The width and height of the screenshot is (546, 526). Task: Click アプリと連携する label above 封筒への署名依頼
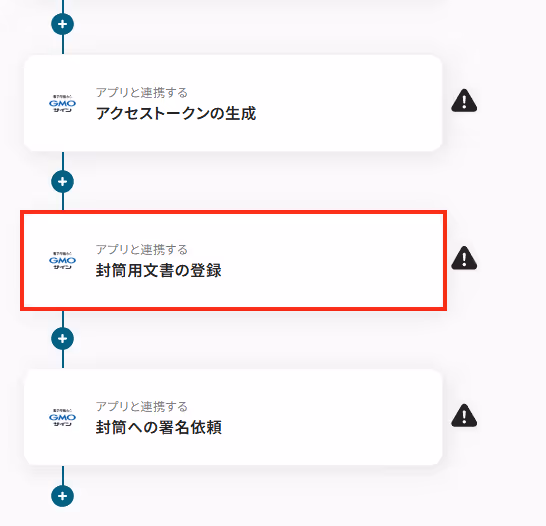click(x=142, y=407)
